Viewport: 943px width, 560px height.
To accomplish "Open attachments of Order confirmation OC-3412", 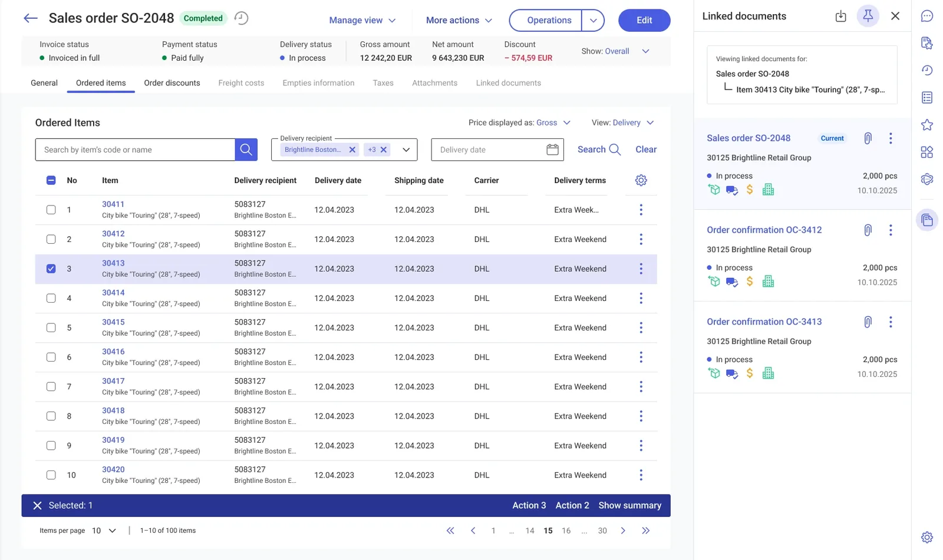I will (x=868, y=230).
